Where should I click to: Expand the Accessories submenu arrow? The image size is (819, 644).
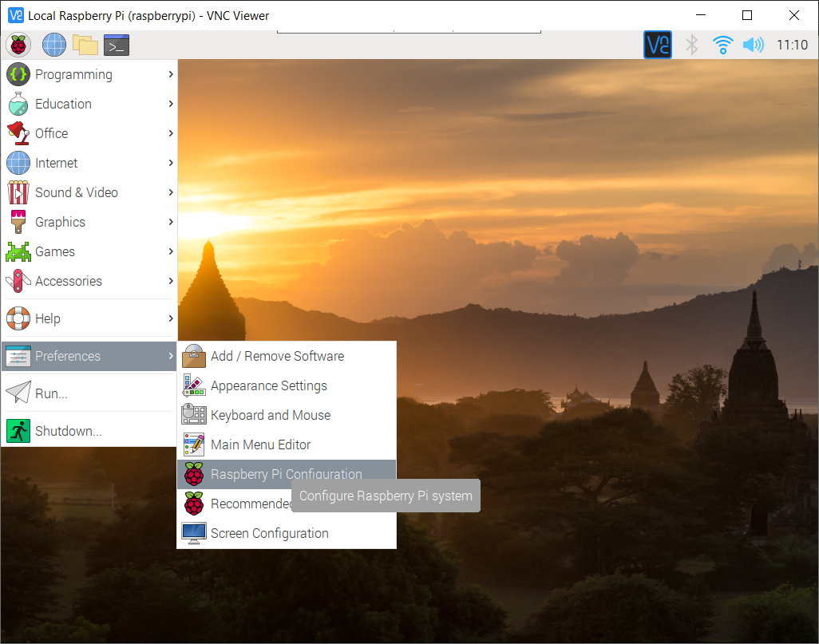point(171,281)
